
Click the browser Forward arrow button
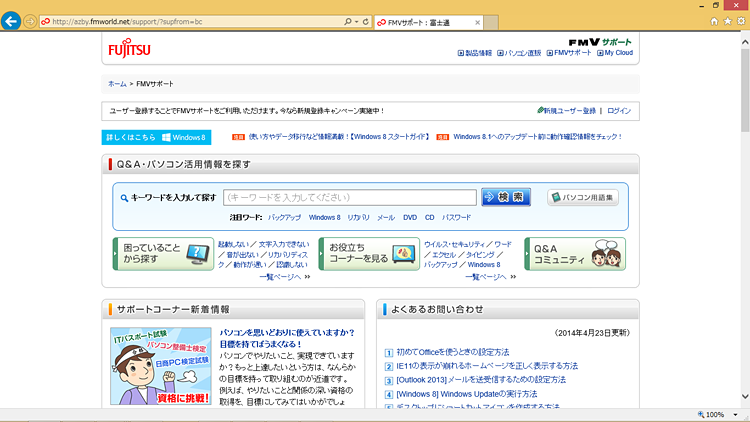coord(30,22)
